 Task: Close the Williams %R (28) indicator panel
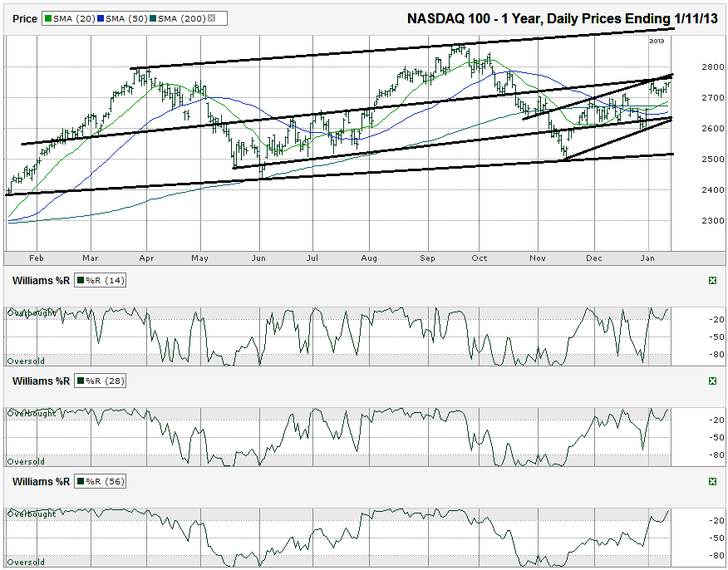713,381
